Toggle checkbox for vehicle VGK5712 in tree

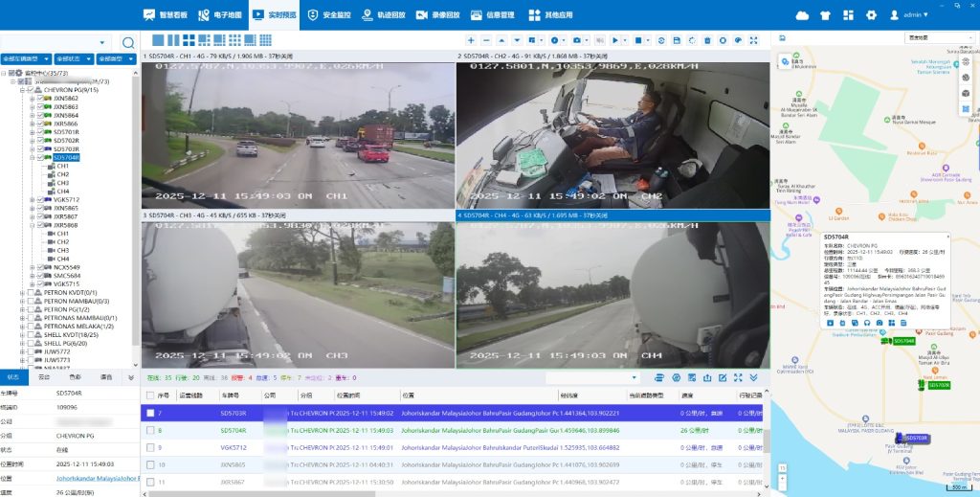click(x=39, y=200)
